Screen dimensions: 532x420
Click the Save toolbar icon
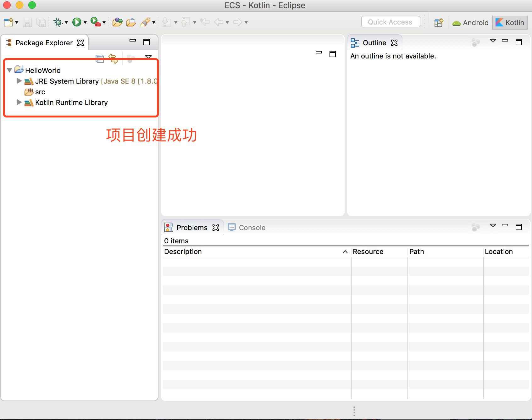click(27, 22)
